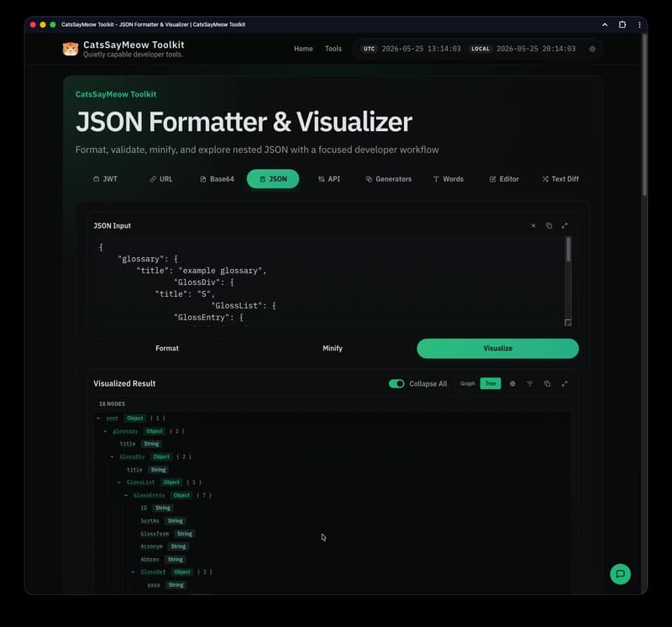Open the JWT tool tab
Image resolution: width=672 pixels, height=627 pixels.
point(105,179)
